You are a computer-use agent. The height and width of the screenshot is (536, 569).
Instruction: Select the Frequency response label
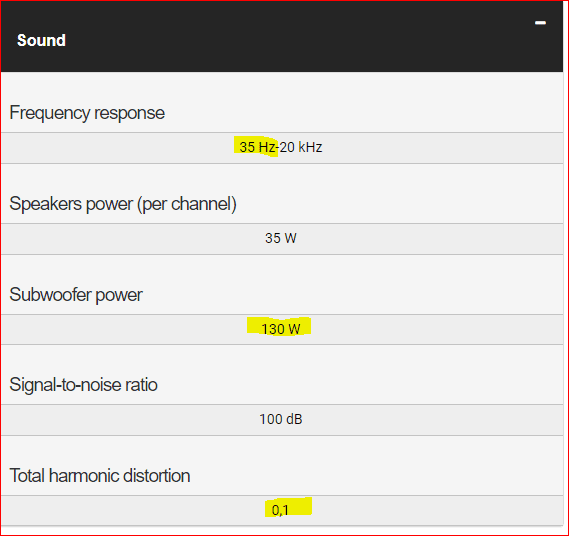87,113
